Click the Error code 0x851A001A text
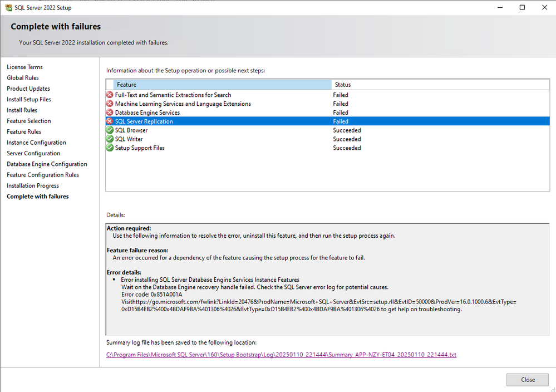The height and width of the screenshot is (392, 556). coord(152,295)
